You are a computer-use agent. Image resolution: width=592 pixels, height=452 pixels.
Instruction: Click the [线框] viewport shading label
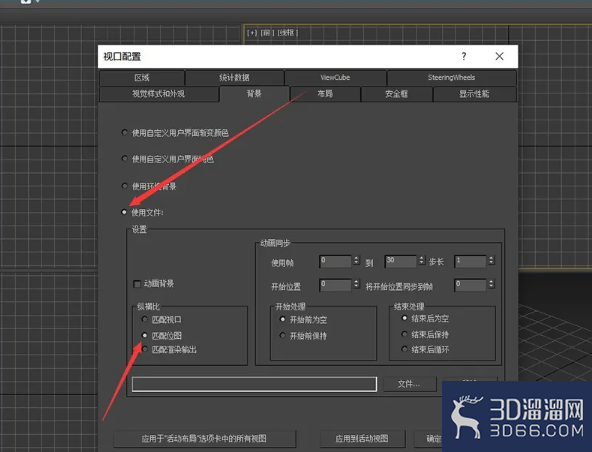point(288,33)
